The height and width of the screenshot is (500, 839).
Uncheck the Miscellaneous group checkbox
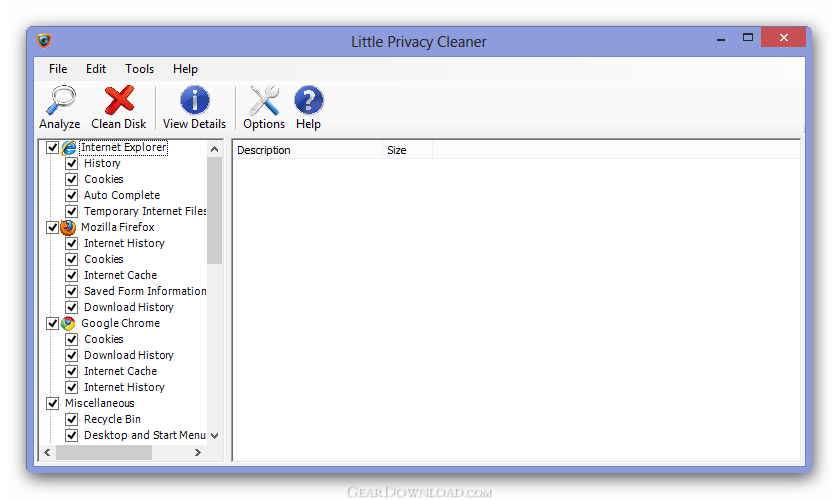pos(52,403)
